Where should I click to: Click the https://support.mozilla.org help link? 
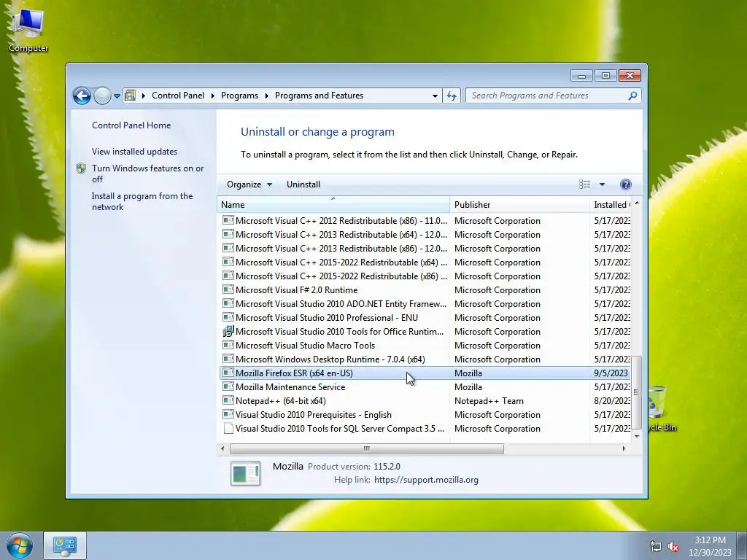426,480
